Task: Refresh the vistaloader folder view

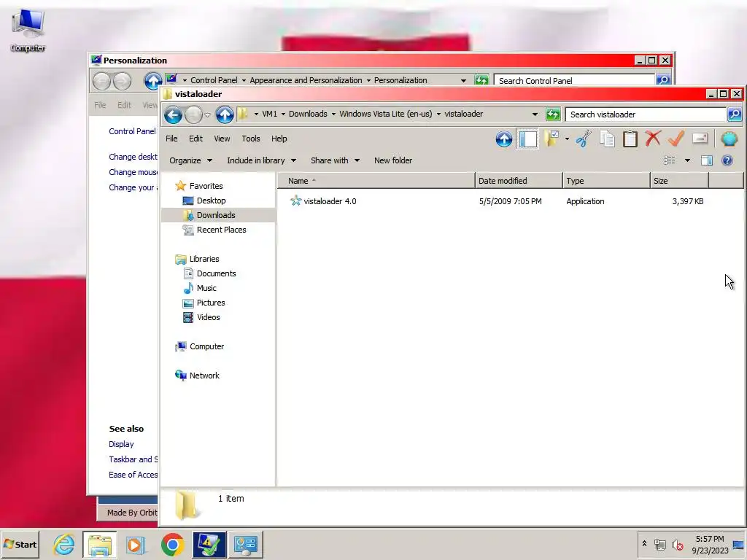Action: pyautogui.click(x=553, y=114)
